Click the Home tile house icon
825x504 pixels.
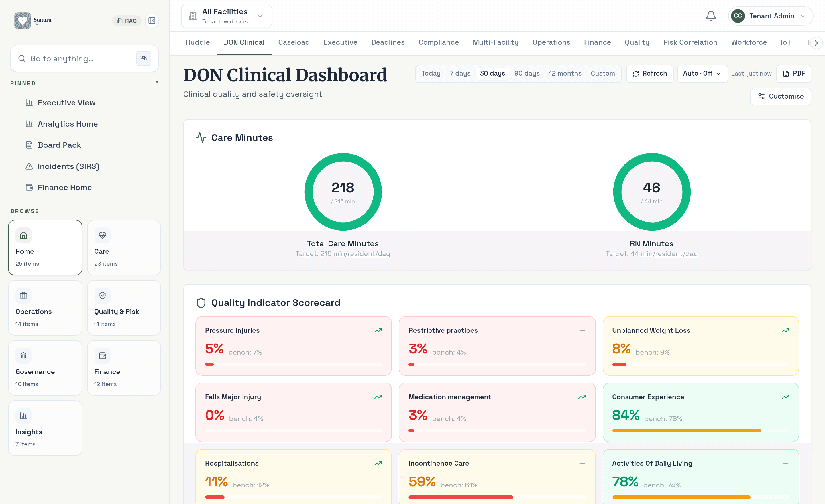(23, 235)
